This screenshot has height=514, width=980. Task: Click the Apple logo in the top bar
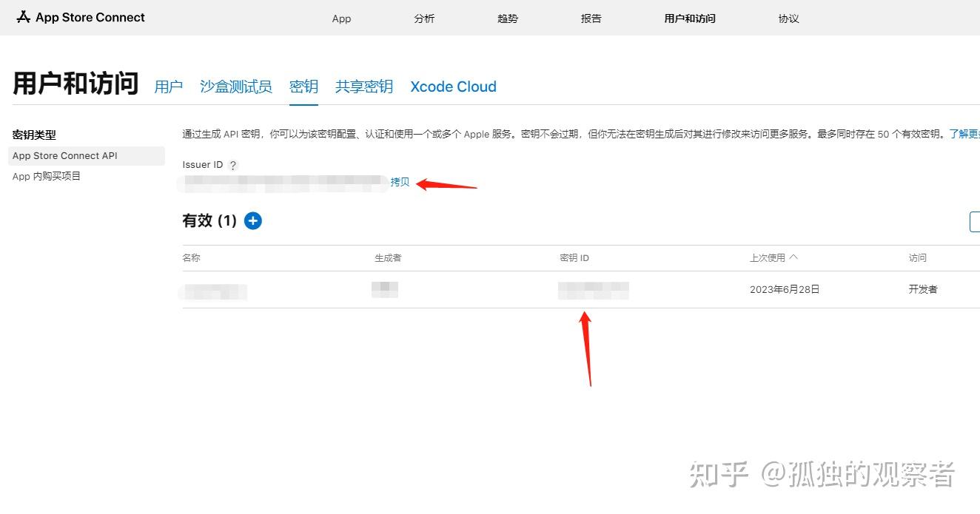(21, 17)
